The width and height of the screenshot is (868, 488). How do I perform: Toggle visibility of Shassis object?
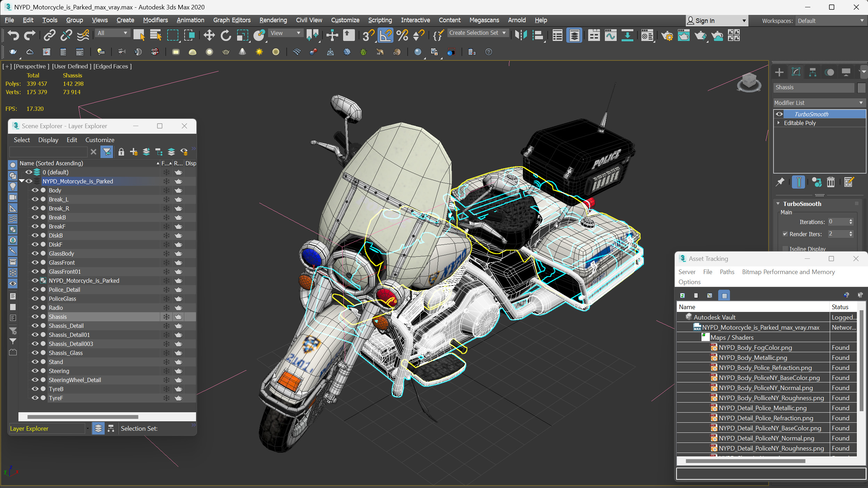pos(35,316)
